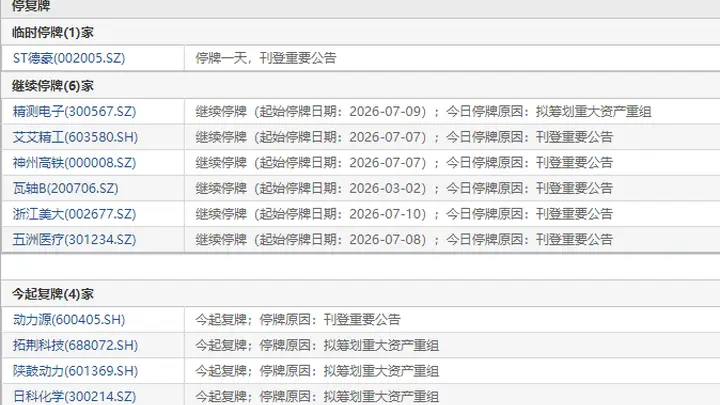Open 瓦轴B(200706.SZ) stock link

66,188
